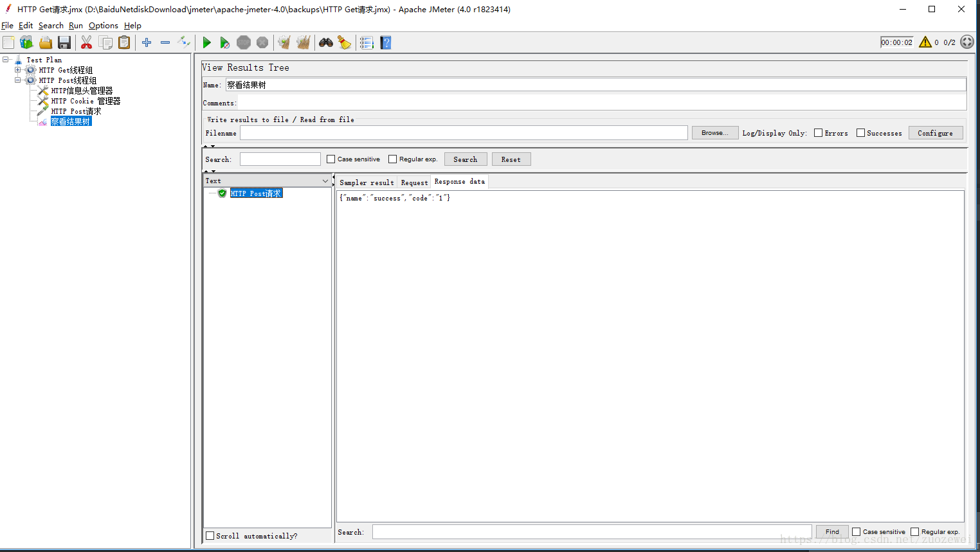Click the Shutdown test toolbar icon
This screenshot has height=552, width=980.
point(262,42)
